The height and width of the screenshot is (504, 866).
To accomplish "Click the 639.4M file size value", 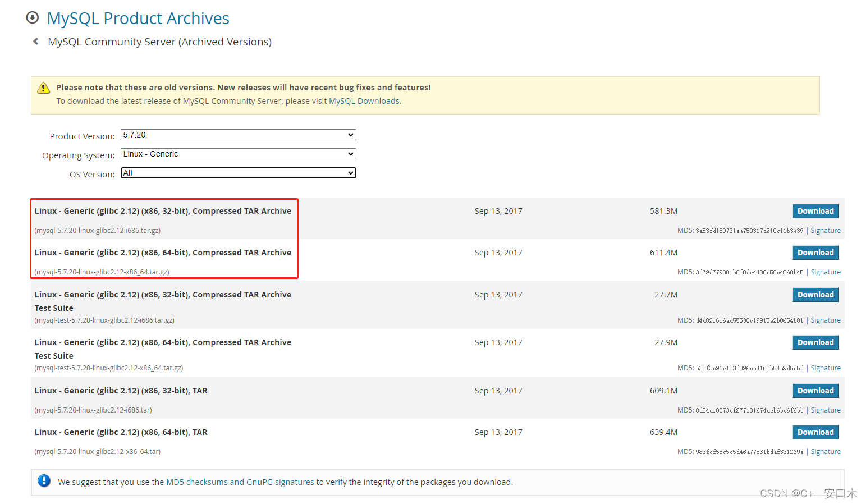I will point(664,432).
